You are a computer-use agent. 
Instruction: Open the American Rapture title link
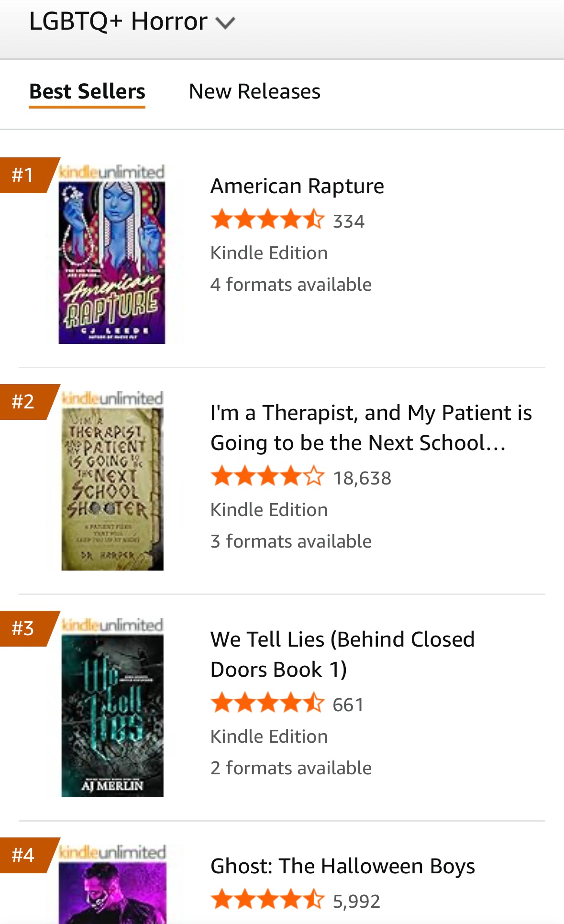(x=297, y=186)
